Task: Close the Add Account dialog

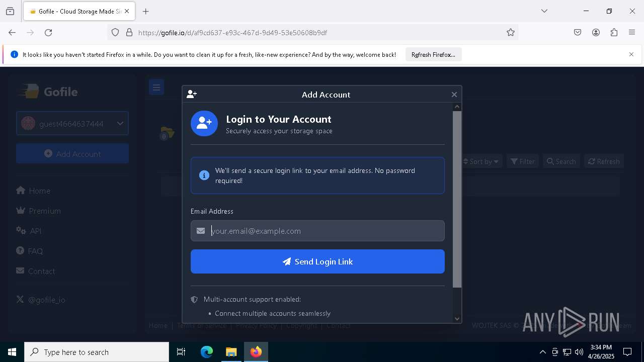Action: [454, 95]
